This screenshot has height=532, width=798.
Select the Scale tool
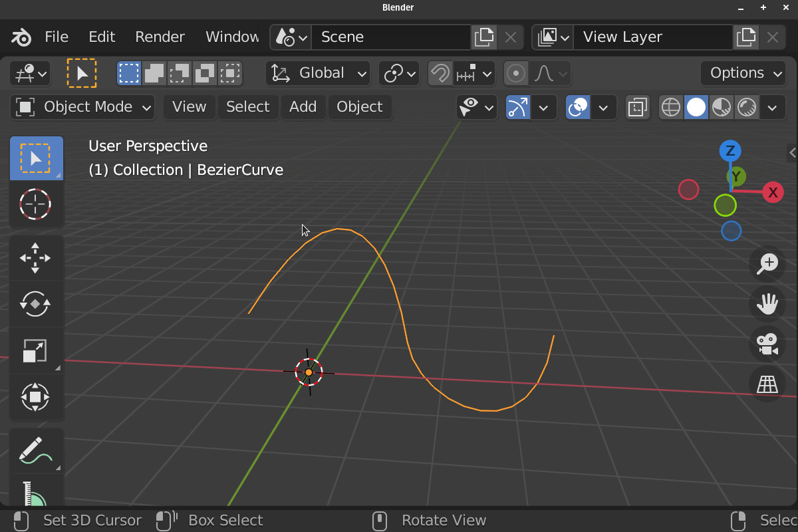pyautogui.click(x=36, y=350)
